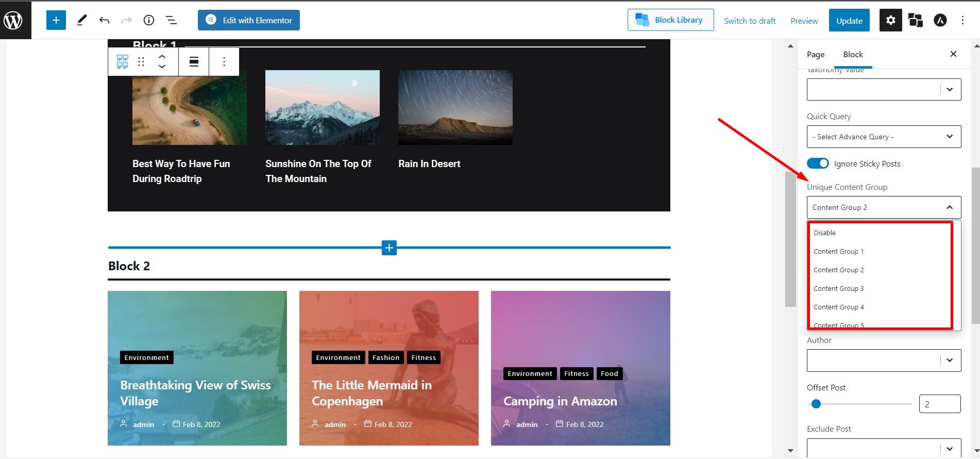Change block alignment in toolbar

point(194,62)
